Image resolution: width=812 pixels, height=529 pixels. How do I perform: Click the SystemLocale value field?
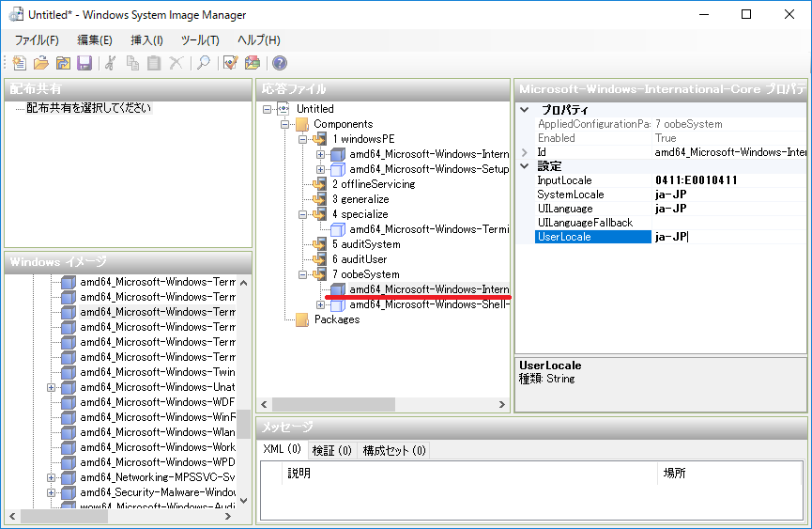coord(729,194)
